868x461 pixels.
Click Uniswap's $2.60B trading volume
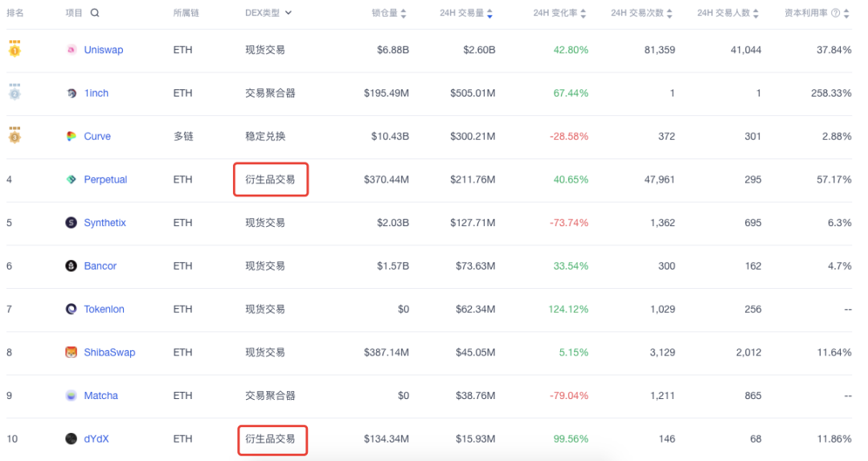[479, 50]
